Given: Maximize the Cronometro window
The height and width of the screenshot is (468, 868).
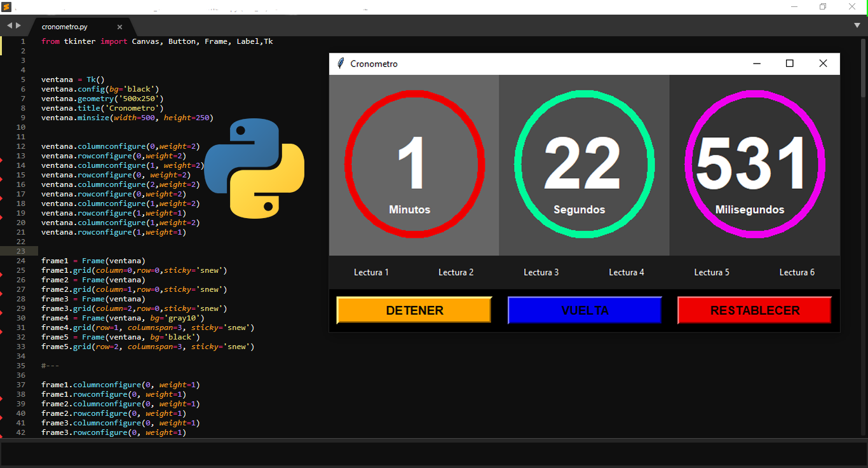Looking at the screenshot, I should pyautogui.click(x=790, y=64).
